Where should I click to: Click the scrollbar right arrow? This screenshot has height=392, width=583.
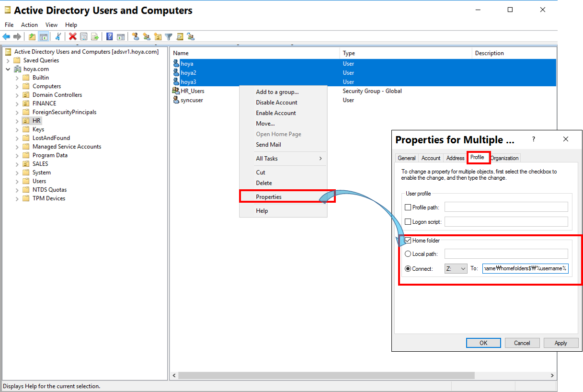click(552, 376)
